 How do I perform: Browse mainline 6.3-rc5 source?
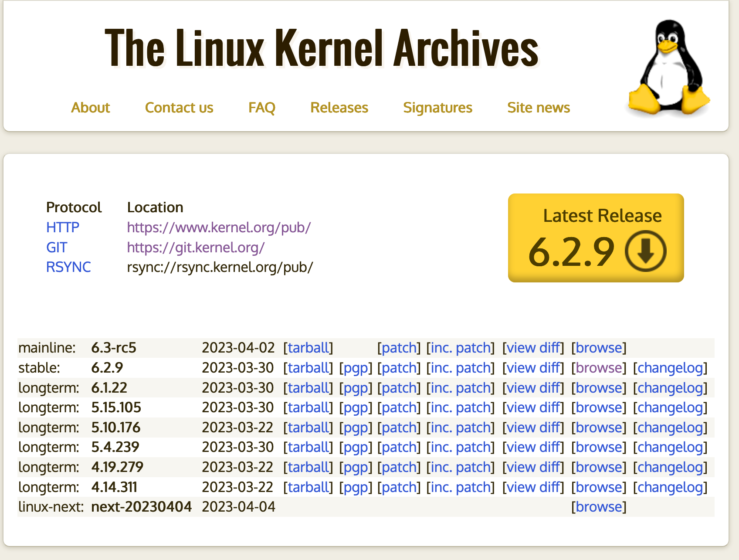(599, 348)
